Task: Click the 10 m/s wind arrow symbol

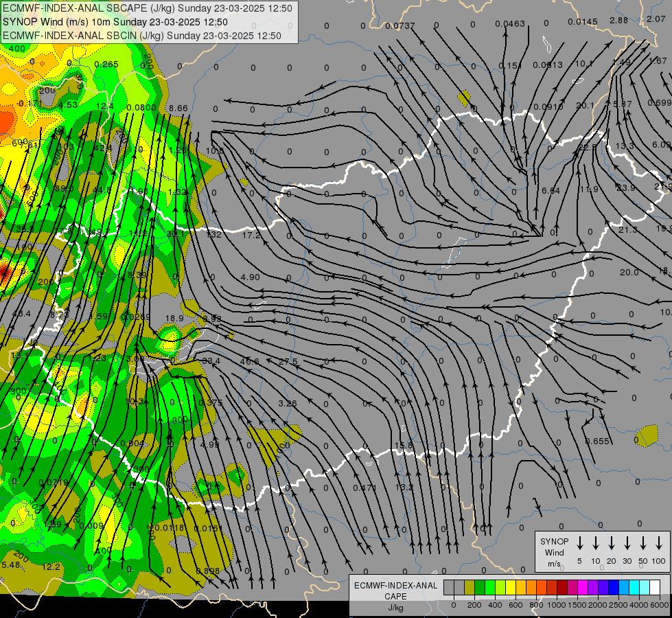Action: [595, 542]
